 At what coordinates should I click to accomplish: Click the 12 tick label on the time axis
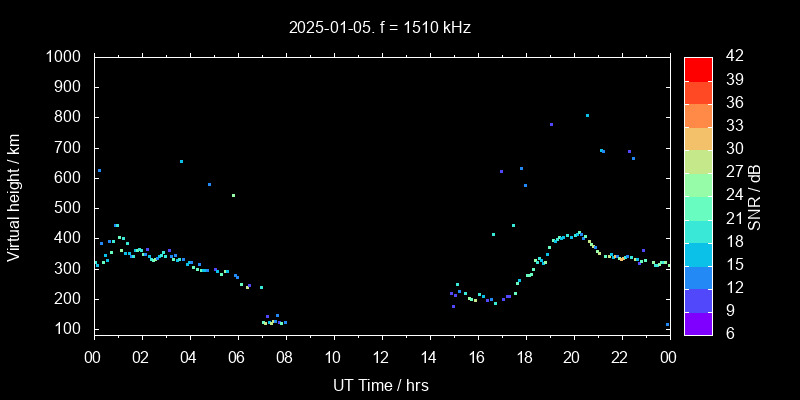(381, 357)
